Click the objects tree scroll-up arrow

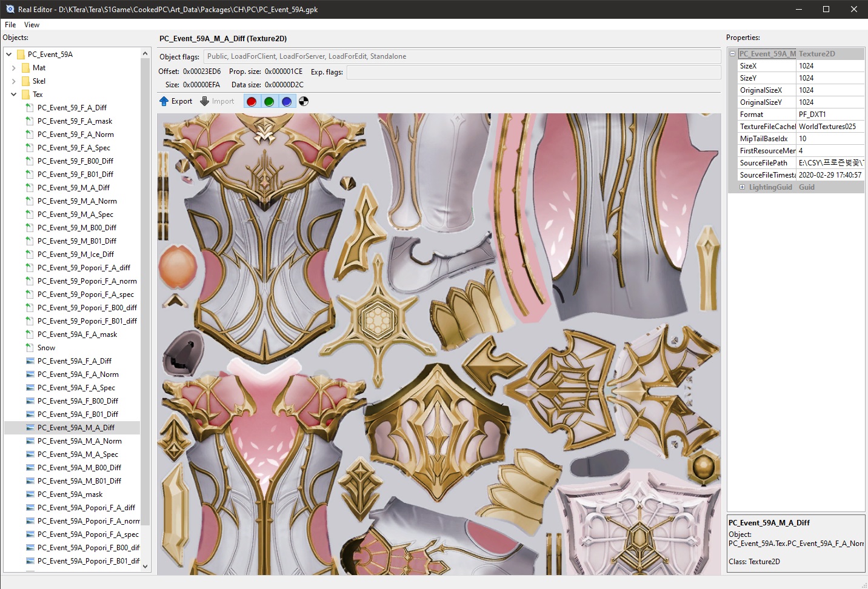tap(145, 53)
